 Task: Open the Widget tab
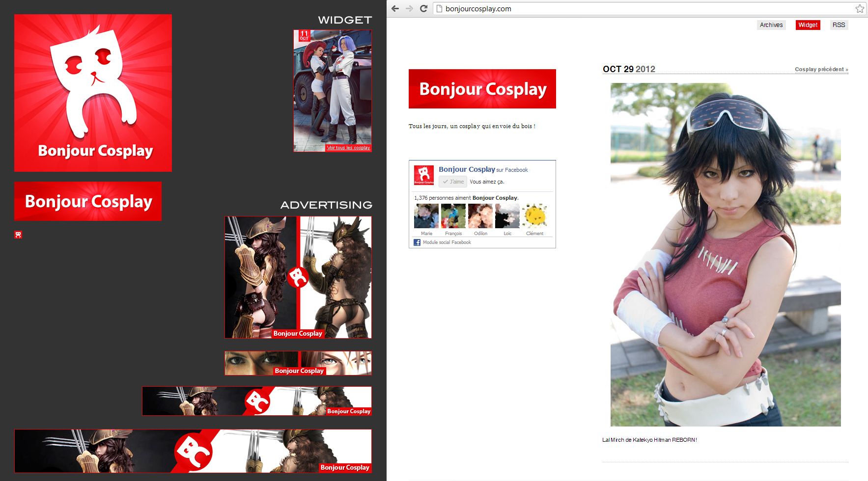pyautogui.click(x=808, y=25)
